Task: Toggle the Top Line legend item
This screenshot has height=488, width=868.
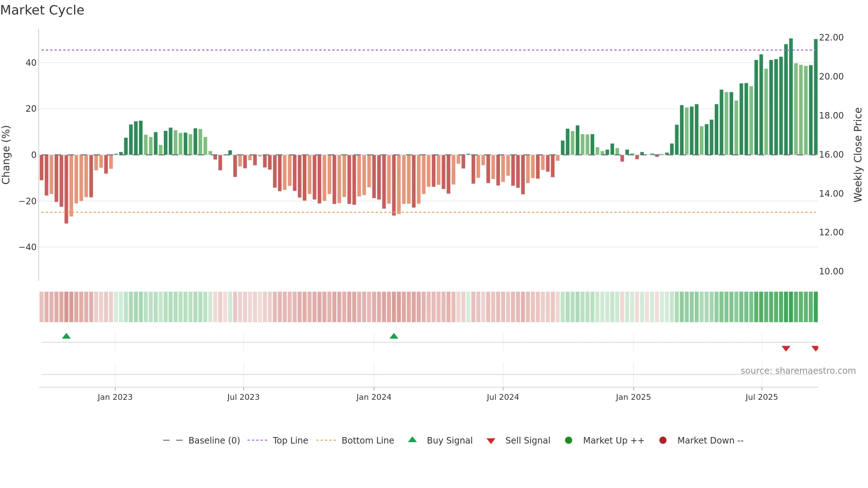Action: (277, 440)
